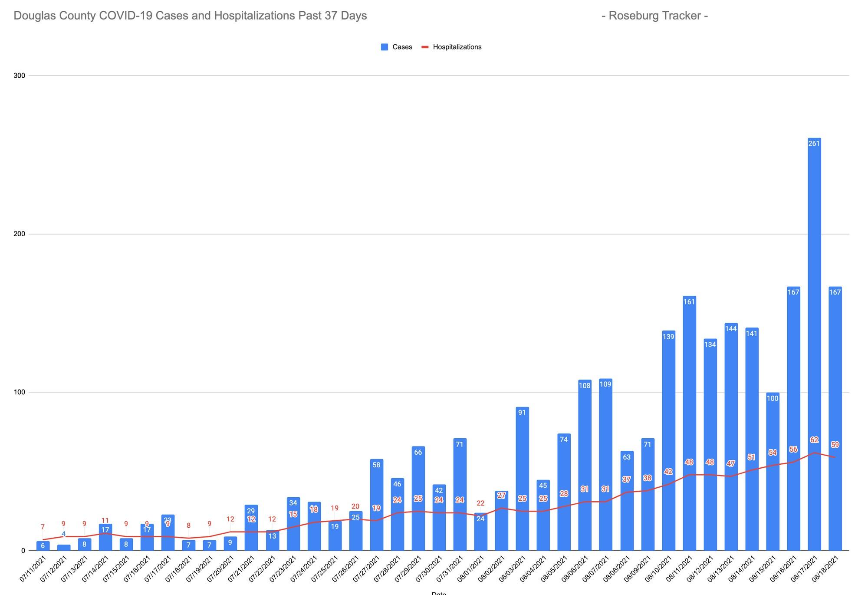This screenshot has width=868, height=595.
Task: Click the blue Cases legend swatch
Action: [385, 47]
